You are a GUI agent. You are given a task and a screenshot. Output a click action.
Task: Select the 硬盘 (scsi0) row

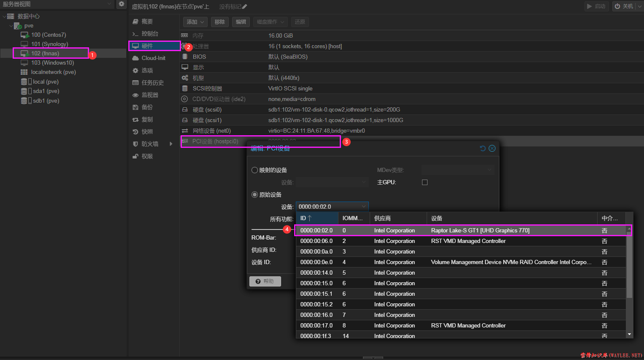pos(412,109)
